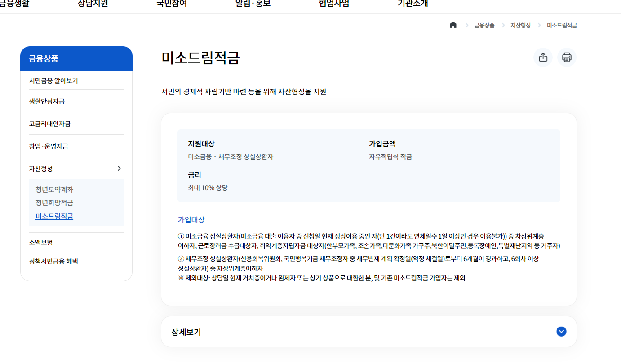Click the page description about 자산형성을 지원
The width and height of the screenshot is (621, 364).
(244, 92)
